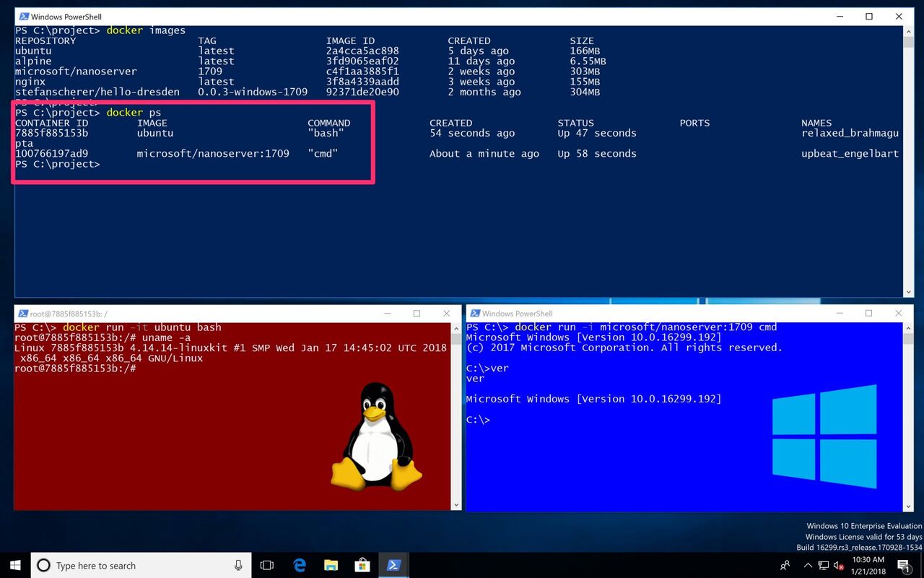This screenshot has height=578, width=924.
Task: Click the 'PORTS' column header
Action: pos(694,123)
